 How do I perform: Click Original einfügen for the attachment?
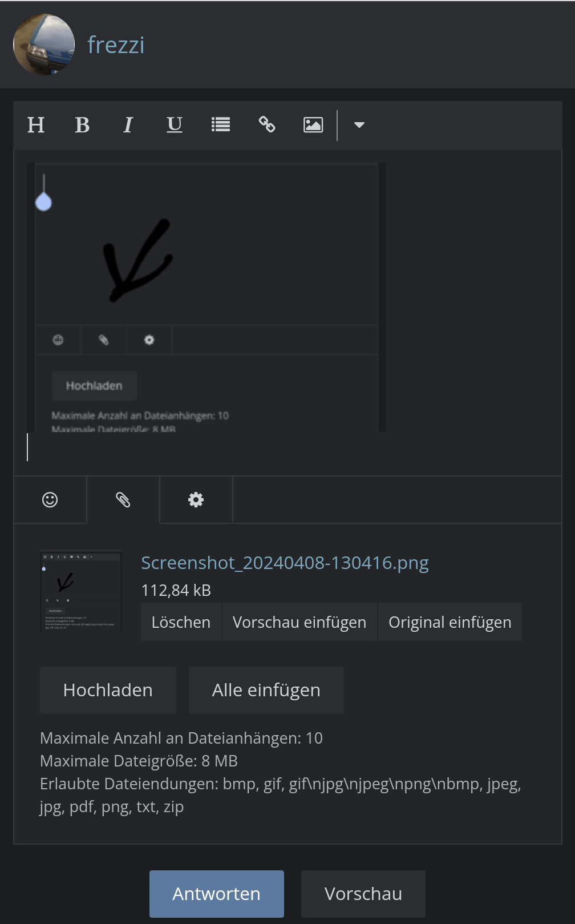pyautogui.click(x=450, y=622)
